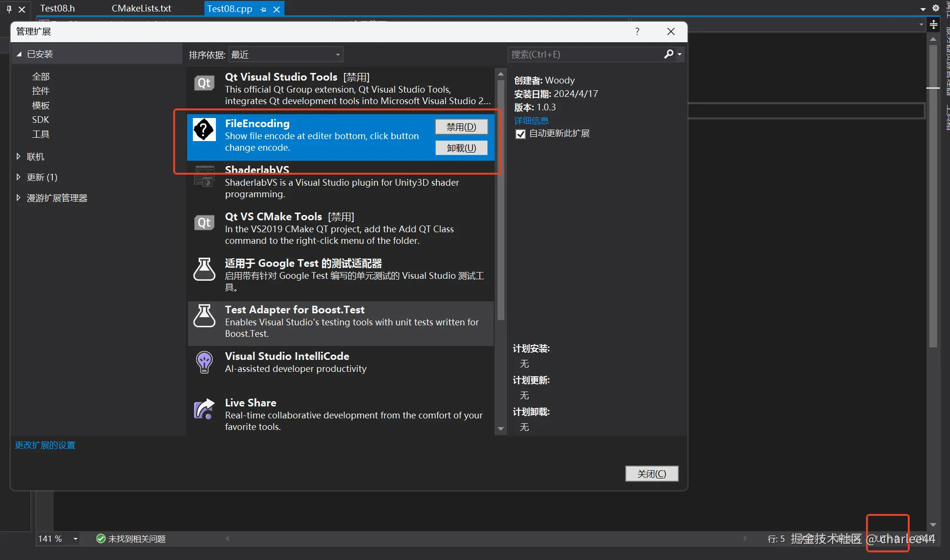Select the Test08.cpp tab
Viewport: 950px width, 560px height.
tap(230, 9)
